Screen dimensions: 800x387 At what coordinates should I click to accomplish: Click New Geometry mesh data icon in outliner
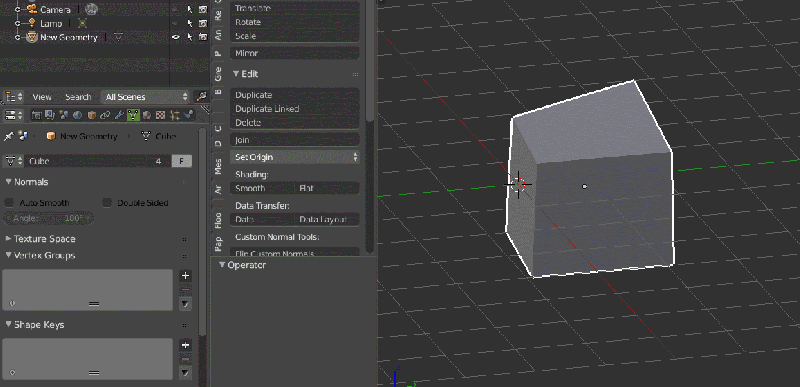[x=118, y=37]
